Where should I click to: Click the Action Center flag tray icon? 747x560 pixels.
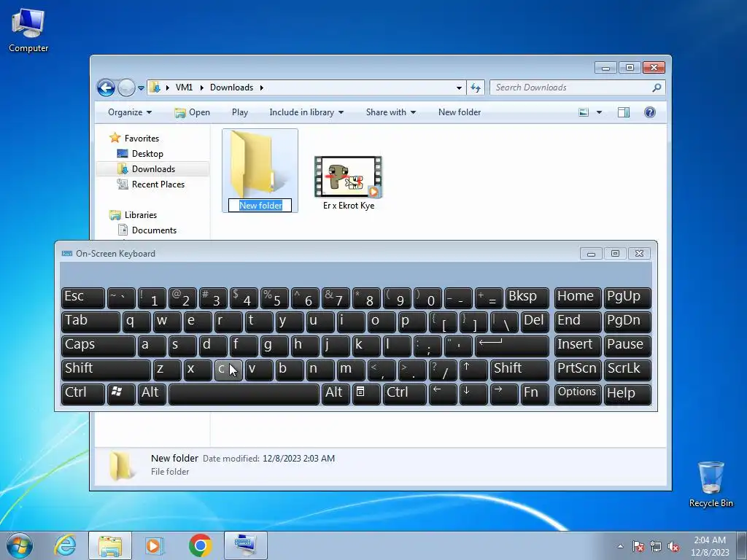click(638, 547)
